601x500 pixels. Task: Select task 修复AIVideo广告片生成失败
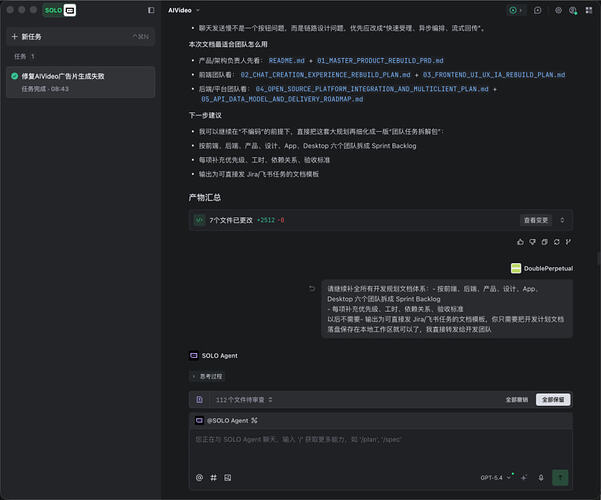click(80, 82)
